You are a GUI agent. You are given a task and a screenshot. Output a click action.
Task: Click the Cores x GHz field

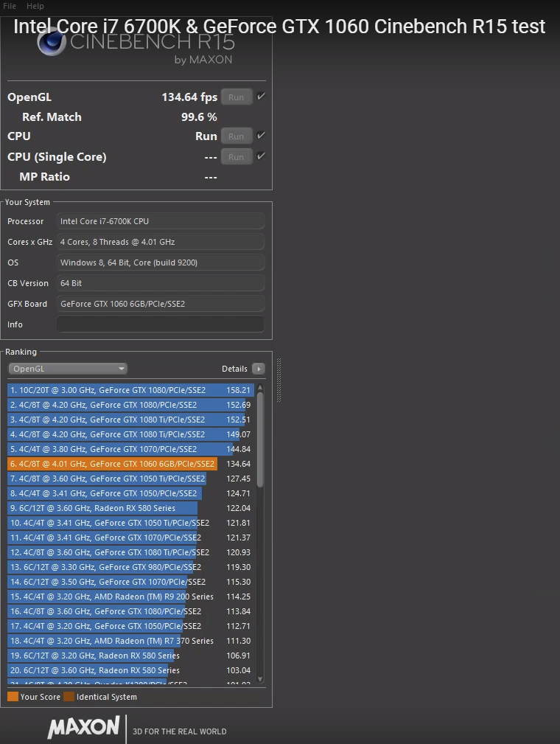(161, 242)
